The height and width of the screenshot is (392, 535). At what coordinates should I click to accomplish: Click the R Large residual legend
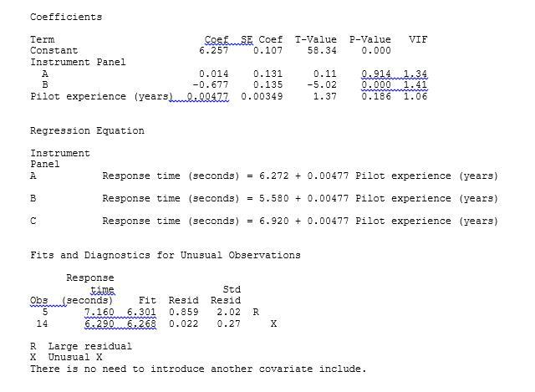tap(81, 346)
